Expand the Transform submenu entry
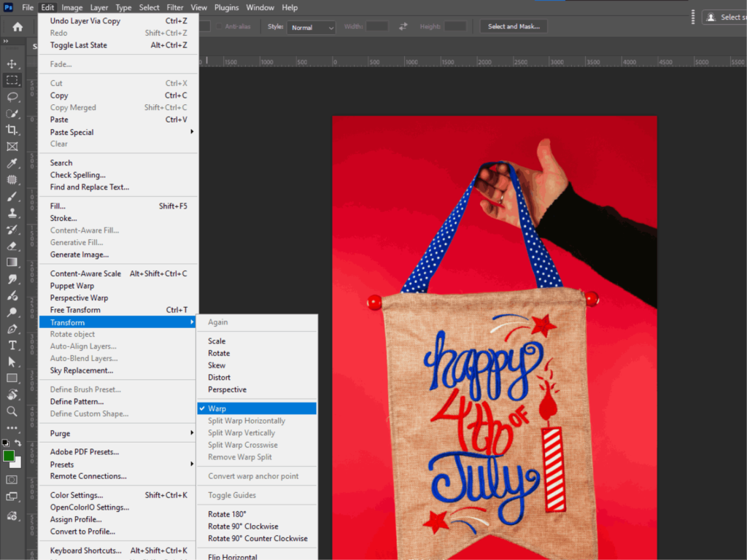 tap(118, 322)
